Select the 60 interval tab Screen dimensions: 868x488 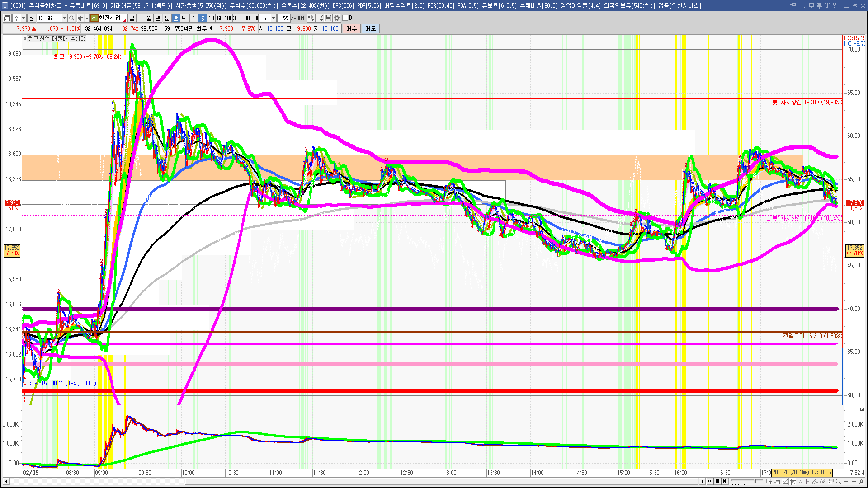pyautogui.click(x=220, y=18)
